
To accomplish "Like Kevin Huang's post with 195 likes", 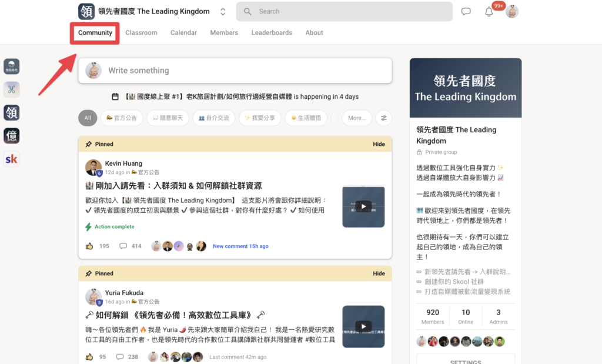I will [x=89, y=246].
